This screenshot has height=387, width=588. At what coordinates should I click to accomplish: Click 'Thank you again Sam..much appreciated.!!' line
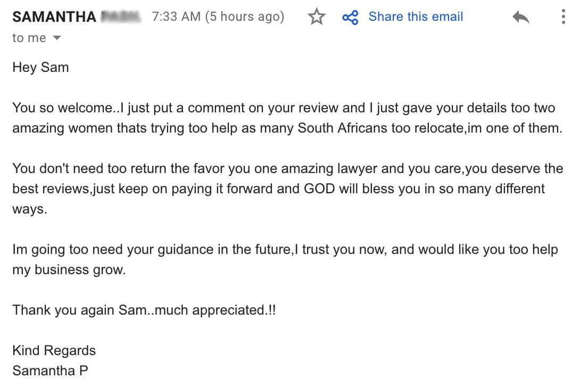tap(144, 310)
